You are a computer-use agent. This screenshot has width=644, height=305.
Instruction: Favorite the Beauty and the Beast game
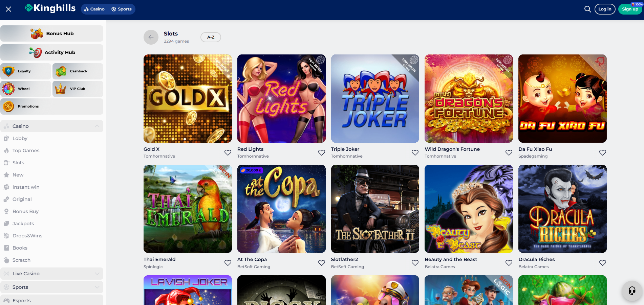509,263
